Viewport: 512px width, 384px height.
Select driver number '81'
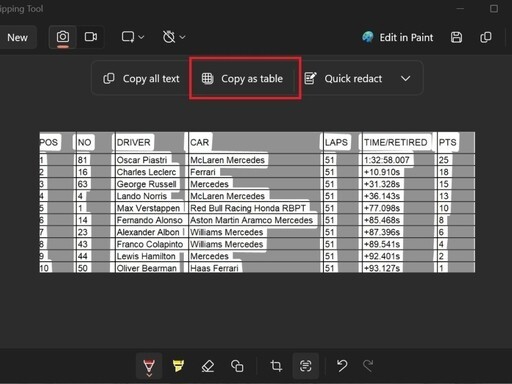tap(82, 160)
